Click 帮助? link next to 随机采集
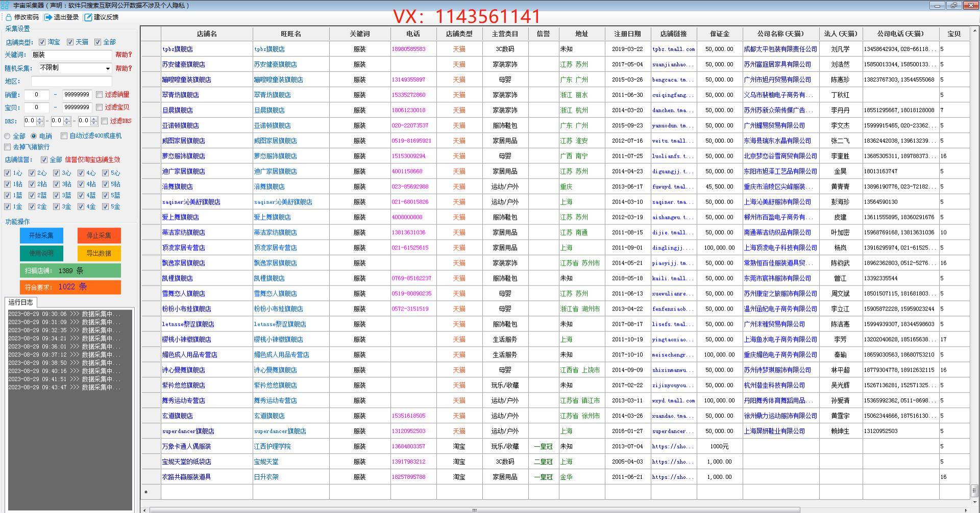This screenshot has height=513, width=980. point(124,68)
